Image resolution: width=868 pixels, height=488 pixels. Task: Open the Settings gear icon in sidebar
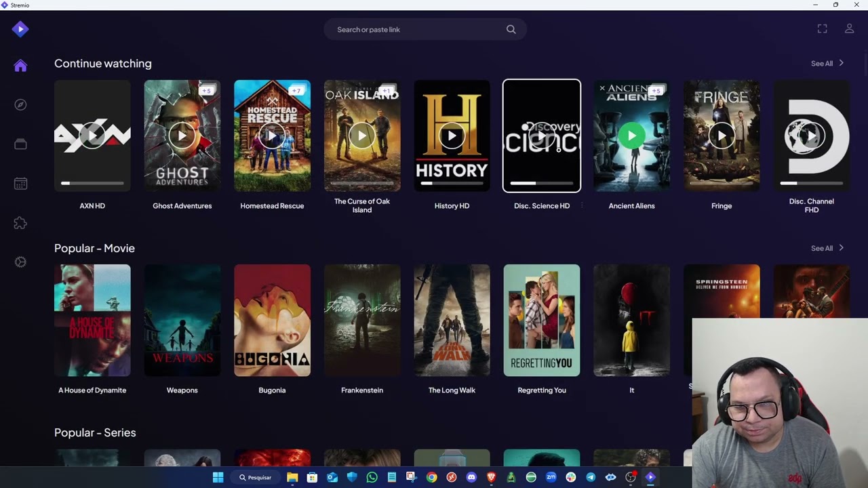click(x=20, y=262)
